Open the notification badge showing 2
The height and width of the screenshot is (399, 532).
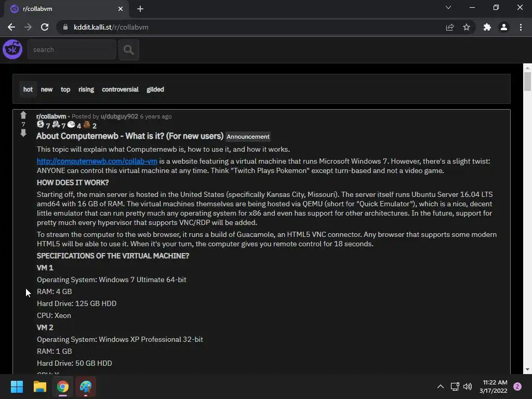coord(517,387)
